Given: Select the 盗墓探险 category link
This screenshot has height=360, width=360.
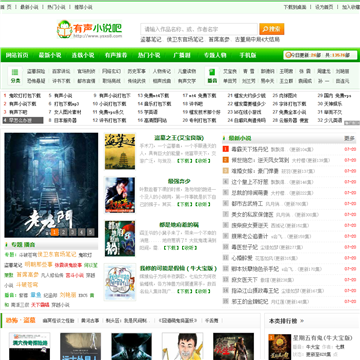Looking at the screenshot, I should pyautogui.click(x=36, y=71).
